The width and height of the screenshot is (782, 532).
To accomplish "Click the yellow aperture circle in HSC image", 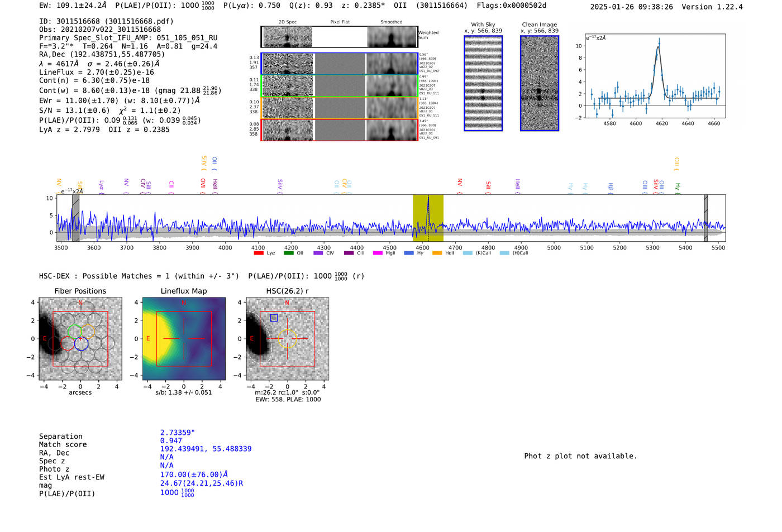I will 287,338.
